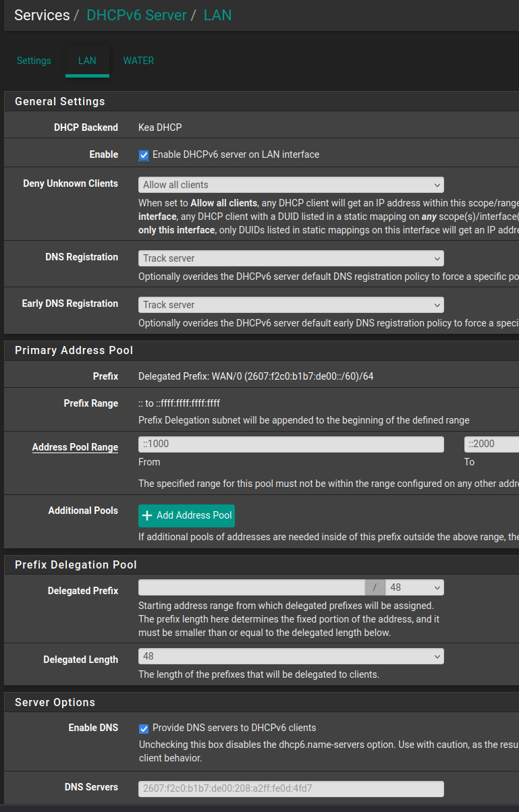This screenshot has width=519, height=812.
Task: Toggle Enable DHCPv6 server on LAN checkbox
Action: coord(144,155)
